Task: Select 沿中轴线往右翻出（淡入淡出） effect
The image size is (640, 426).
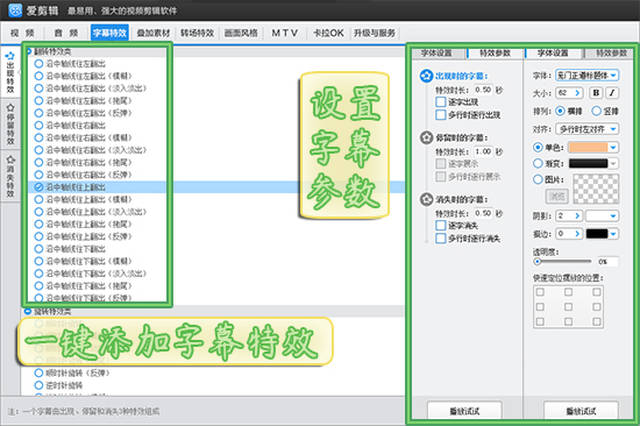Action: [90, 150]
